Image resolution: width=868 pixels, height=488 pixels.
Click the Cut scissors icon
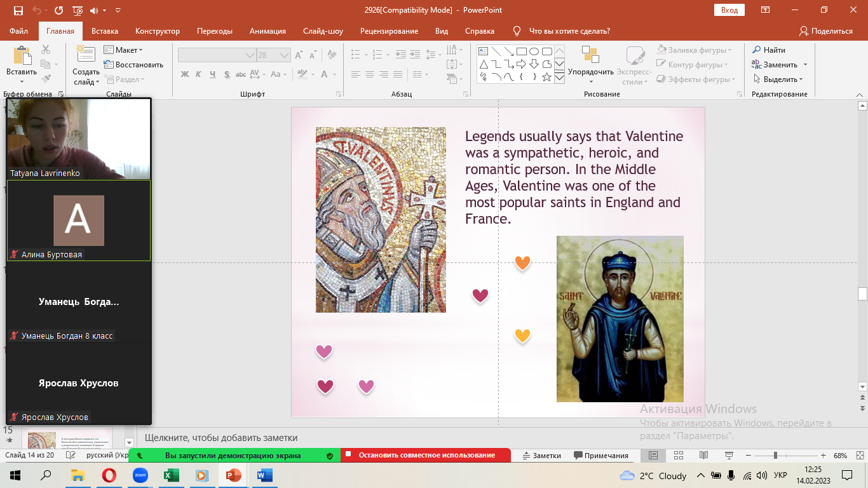point(46,50)
